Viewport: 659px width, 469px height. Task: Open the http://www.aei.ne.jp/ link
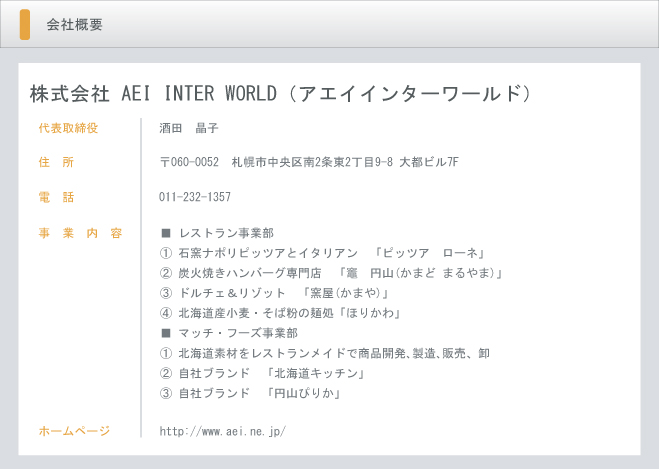[223, 431]
